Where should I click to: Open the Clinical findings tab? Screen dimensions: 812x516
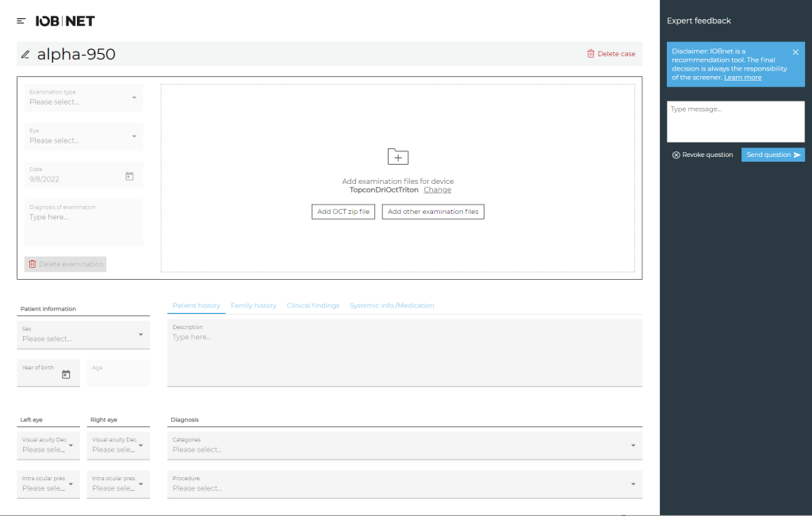(x=312, y=305)
